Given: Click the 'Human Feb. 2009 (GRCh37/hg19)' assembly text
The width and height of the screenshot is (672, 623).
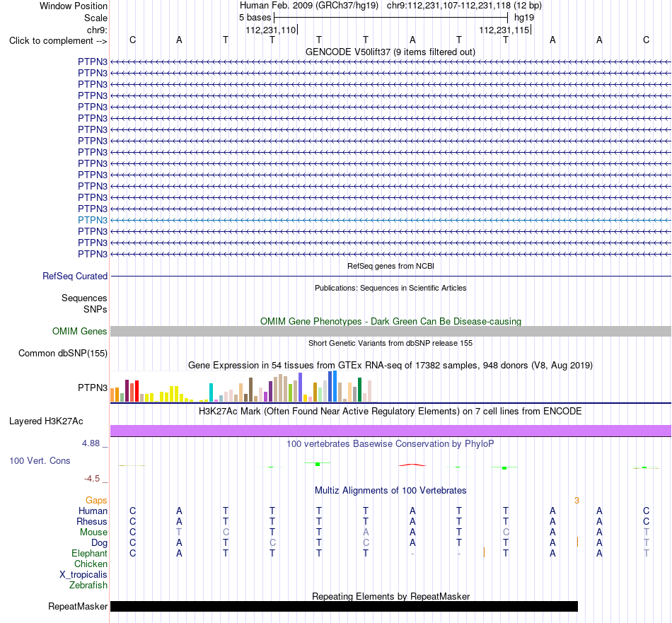Looking at the screenshot, I should [x=309, y=6].
